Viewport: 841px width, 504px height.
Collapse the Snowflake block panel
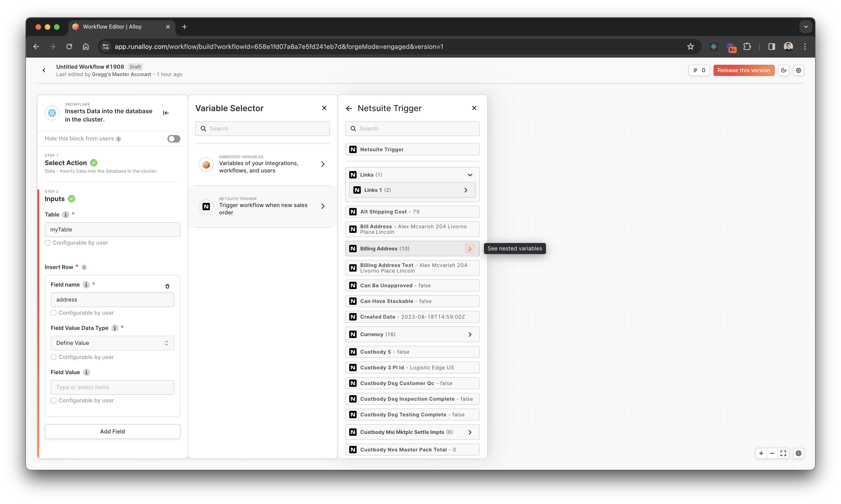[x=166, y=113]
